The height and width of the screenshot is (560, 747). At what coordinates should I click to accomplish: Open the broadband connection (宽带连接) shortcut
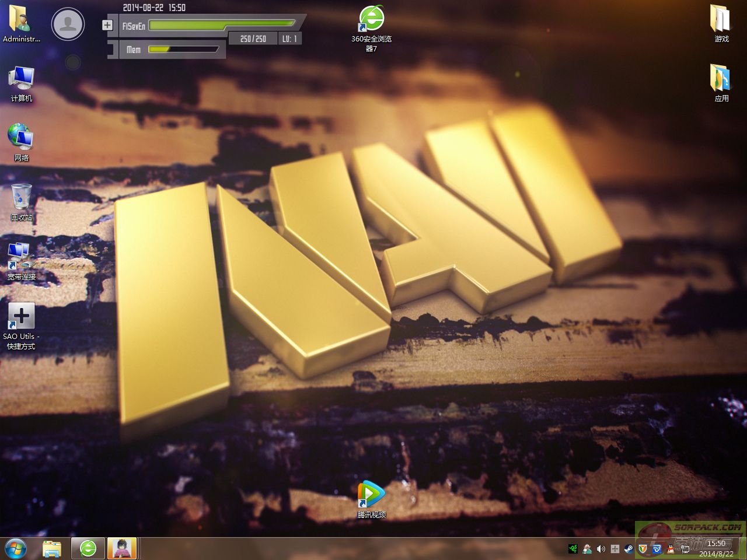tap(21, 257)
